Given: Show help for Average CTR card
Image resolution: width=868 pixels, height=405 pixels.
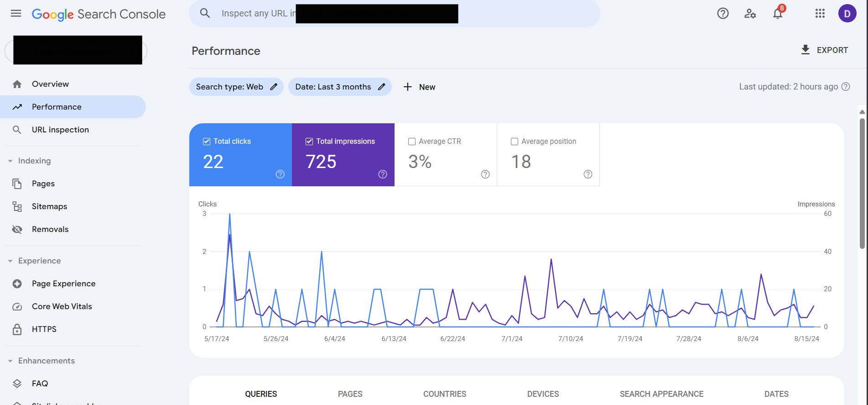Looking at the screenshot, I should click(485, 174).
